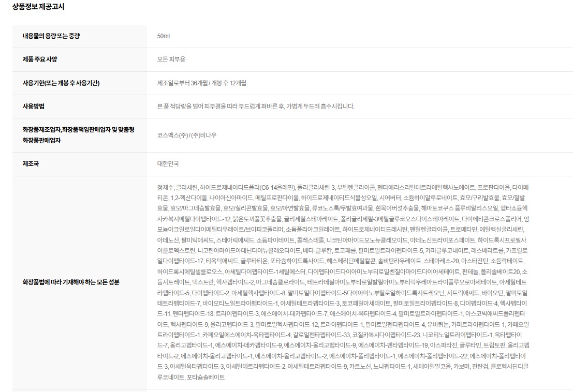Select the 사용방법 row label

point(34,106)
